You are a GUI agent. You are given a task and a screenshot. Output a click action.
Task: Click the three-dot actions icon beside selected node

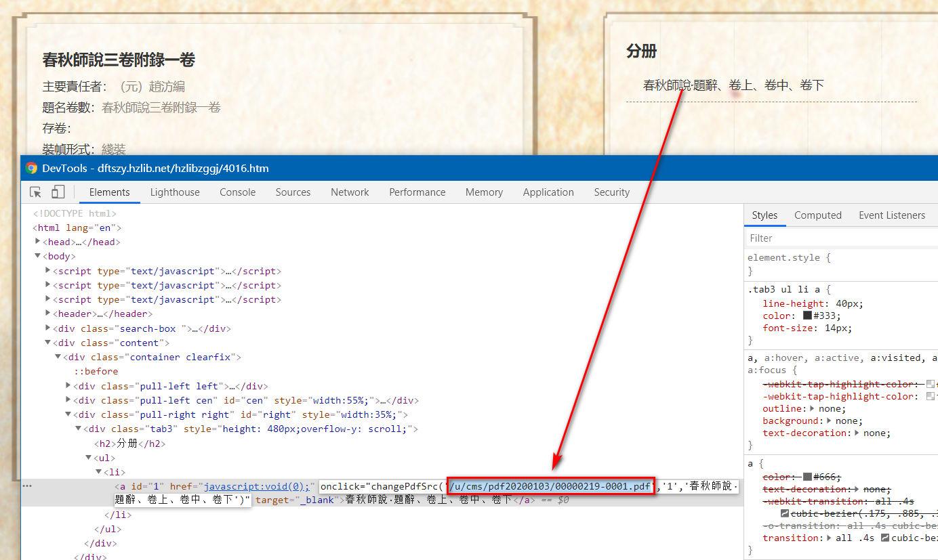pyautogui.click(x=27, y=486)
